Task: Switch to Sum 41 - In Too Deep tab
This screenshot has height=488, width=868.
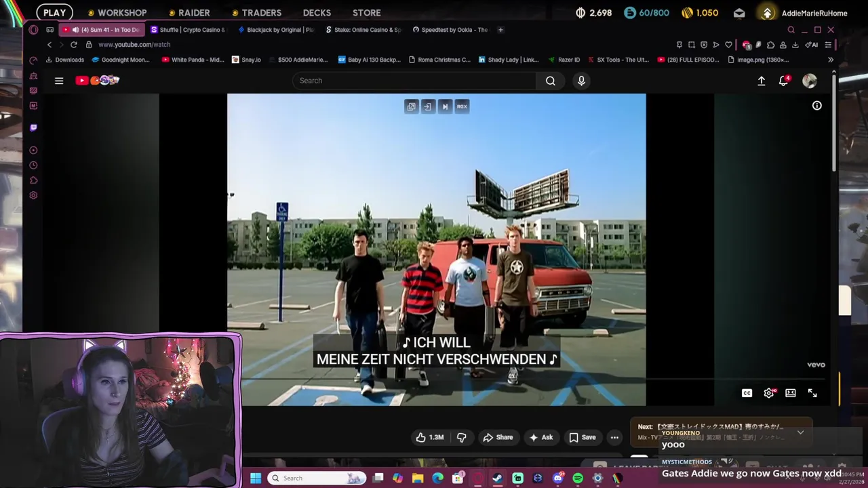Action: 102,30
